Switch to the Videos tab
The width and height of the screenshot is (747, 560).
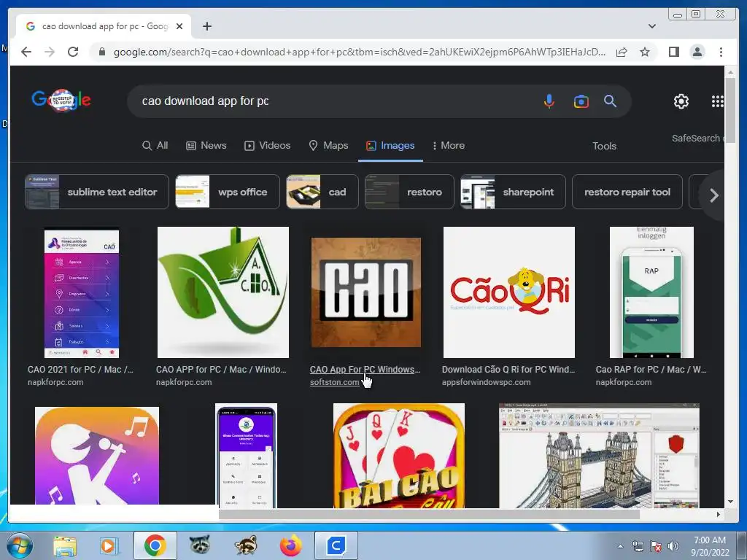pos(267,145)
